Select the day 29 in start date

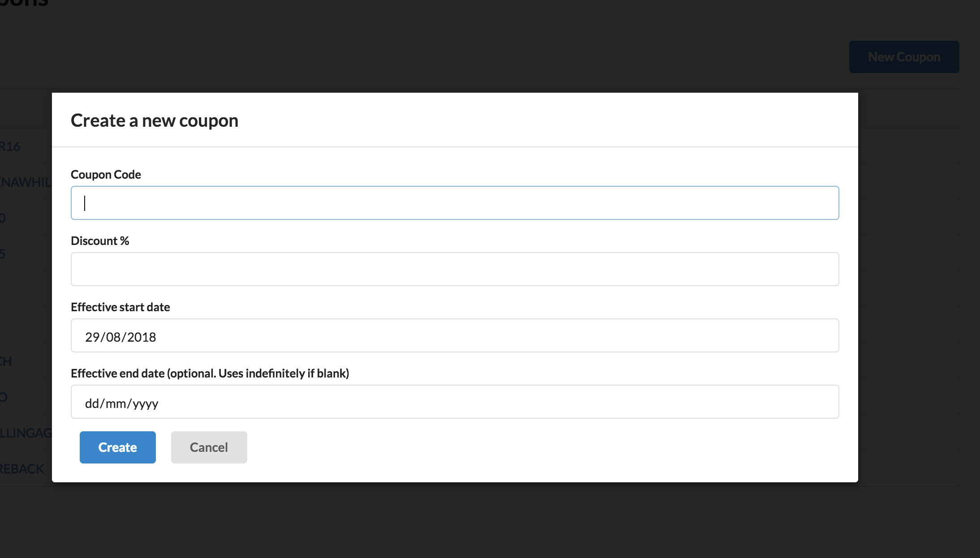[92, 337]
